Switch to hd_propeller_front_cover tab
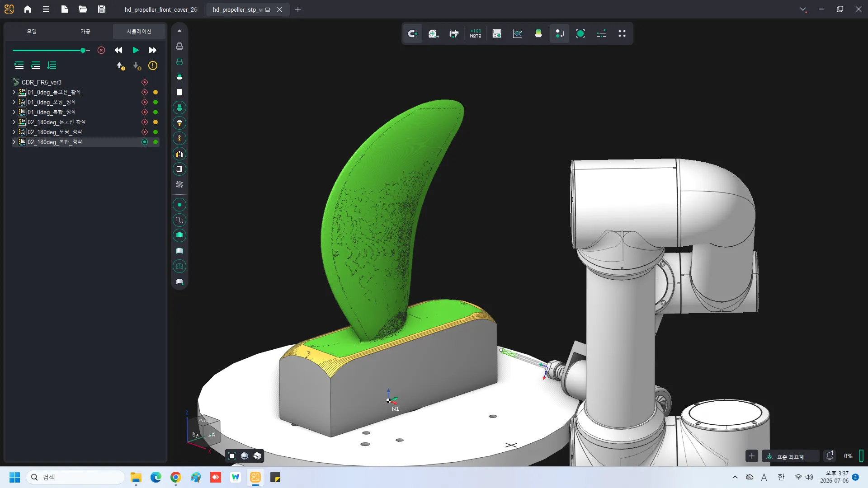 [161, 9]
